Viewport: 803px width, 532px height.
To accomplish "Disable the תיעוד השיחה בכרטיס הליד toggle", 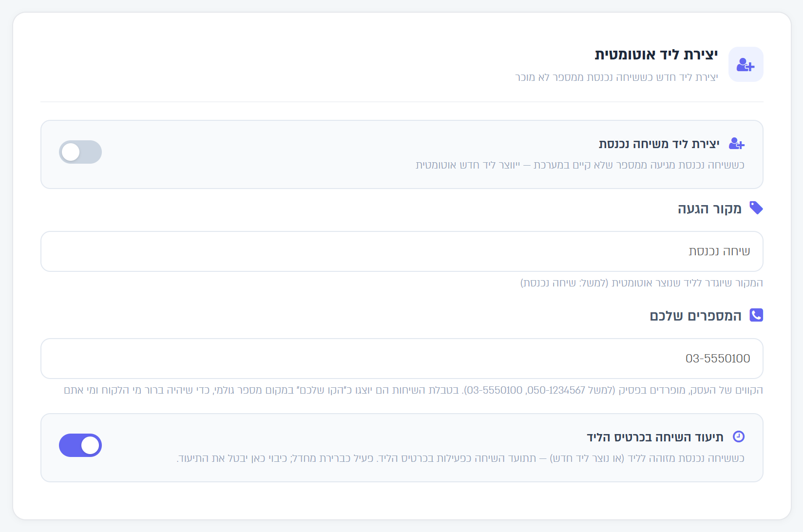I will click(80, 445).
